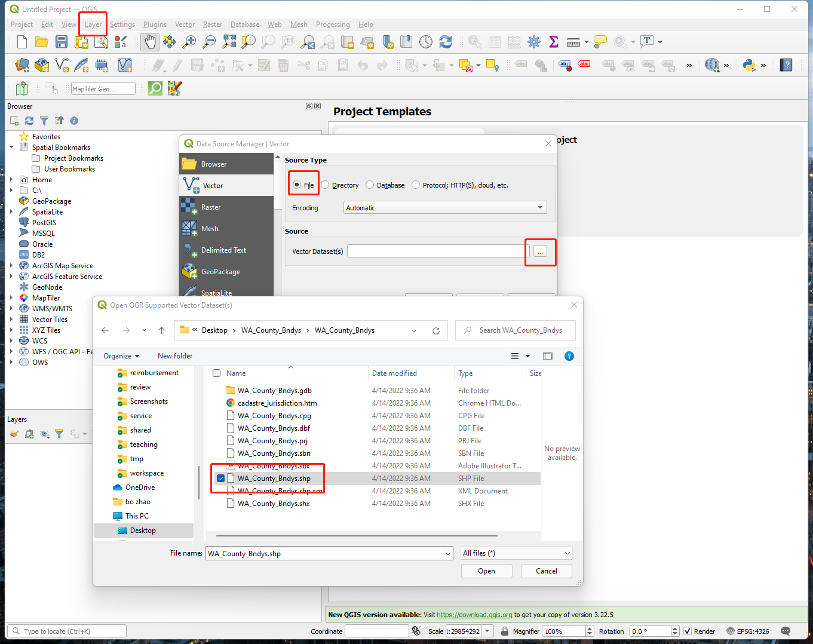Go up one folder level in file dialog
Screen dimensions: 813x644
point(161,330)
